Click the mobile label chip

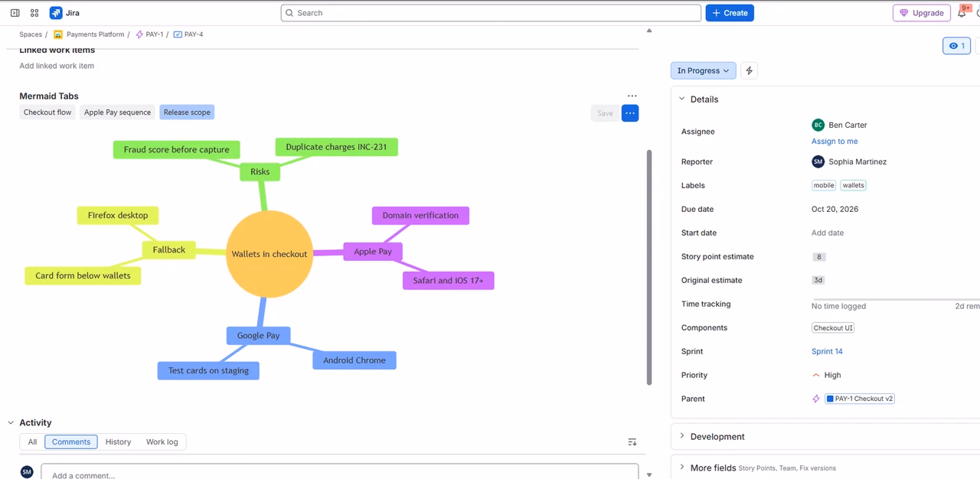(824, 185)
